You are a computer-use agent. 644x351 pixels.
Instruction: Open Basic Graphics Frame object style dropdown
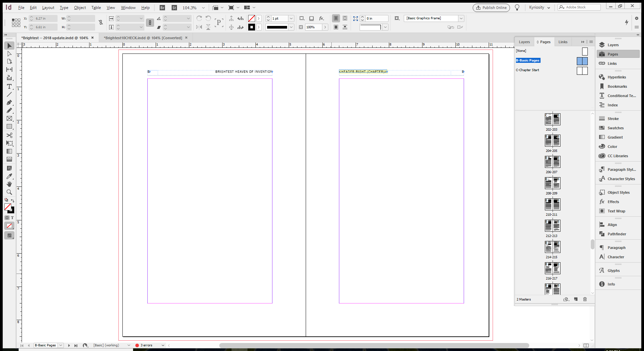coord(461,18)
